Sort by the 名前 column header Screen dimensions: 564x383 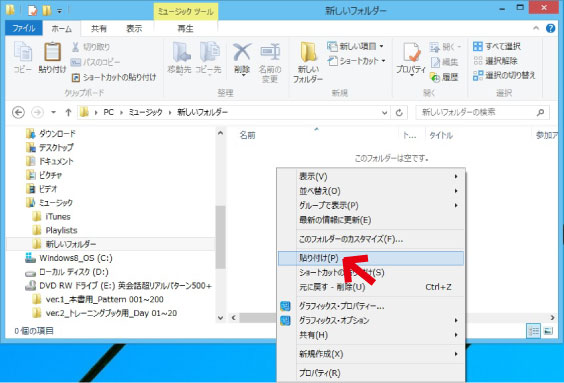pyautogui.click(x=247, y=136)
